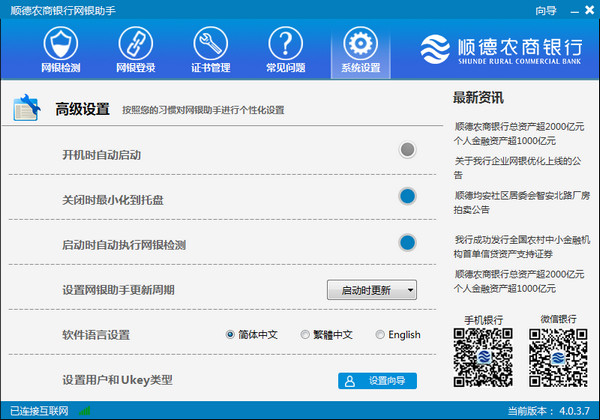Enable the 开机时自动启动 toggle
The height and width of the screenshot is (420, 600).
(407, 150)
